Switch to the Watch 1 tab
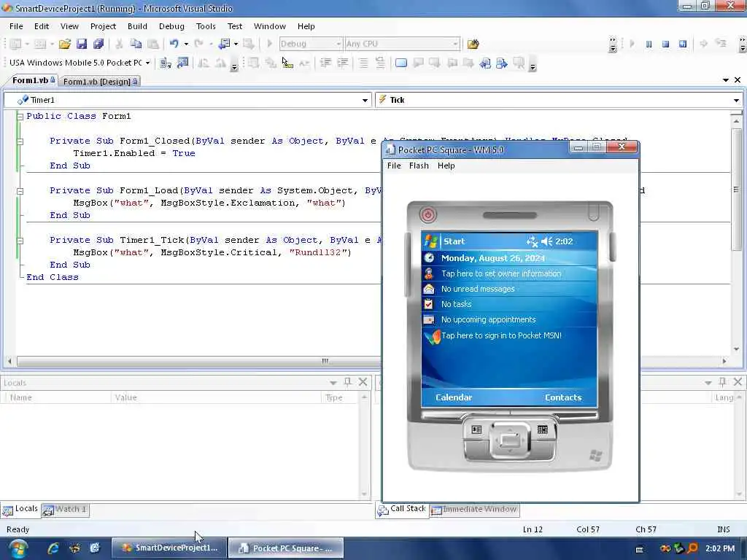Viewport: 747px width, 560px height. [65, 510]
